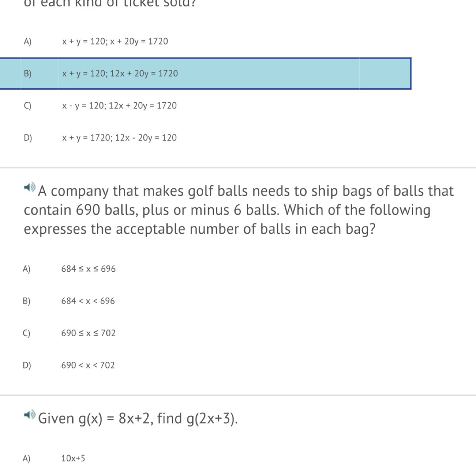Click letter D) beside 690 < x < 702
Viewport: 476px width, 476px height.
27,365
